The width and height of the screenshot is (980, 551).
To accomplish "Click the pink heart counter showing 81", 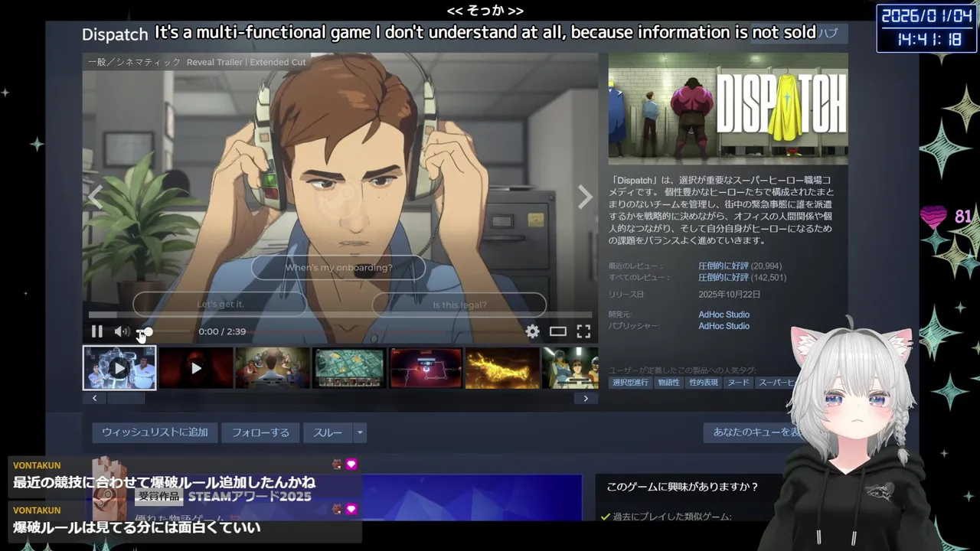I will [x=946, y=217].
